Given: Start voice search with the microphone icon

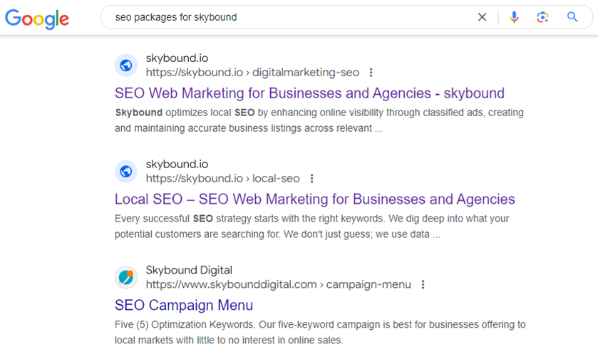Looking at the screenshot, I should tap(514, 17).
